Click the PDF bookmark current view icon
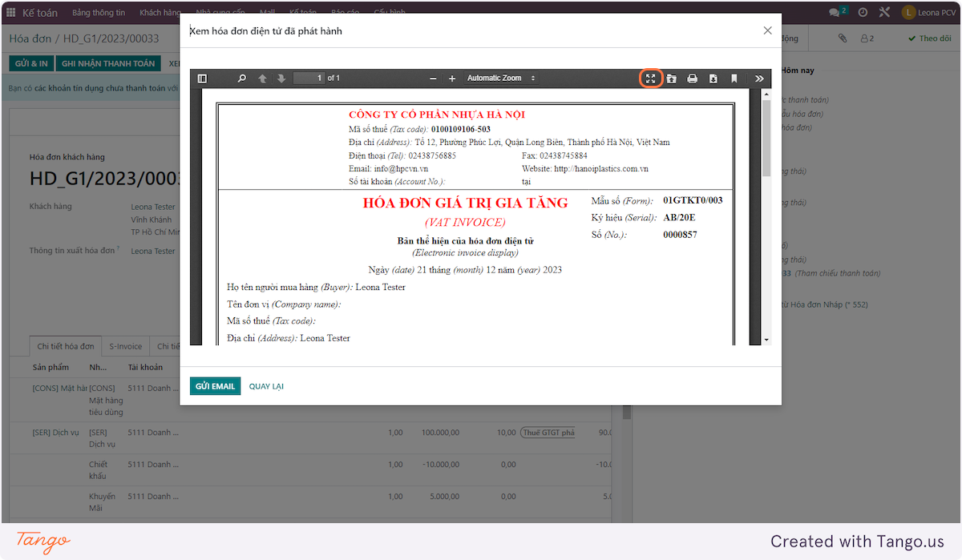The height and width of the screenshot is (560, 962). coord(734,79)
